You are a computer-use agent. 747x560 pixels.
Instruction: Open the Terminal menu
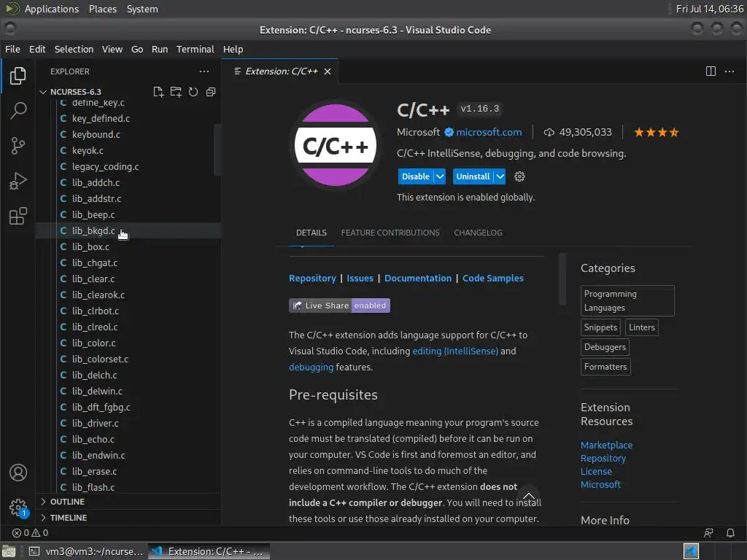[x=196, y=49]
